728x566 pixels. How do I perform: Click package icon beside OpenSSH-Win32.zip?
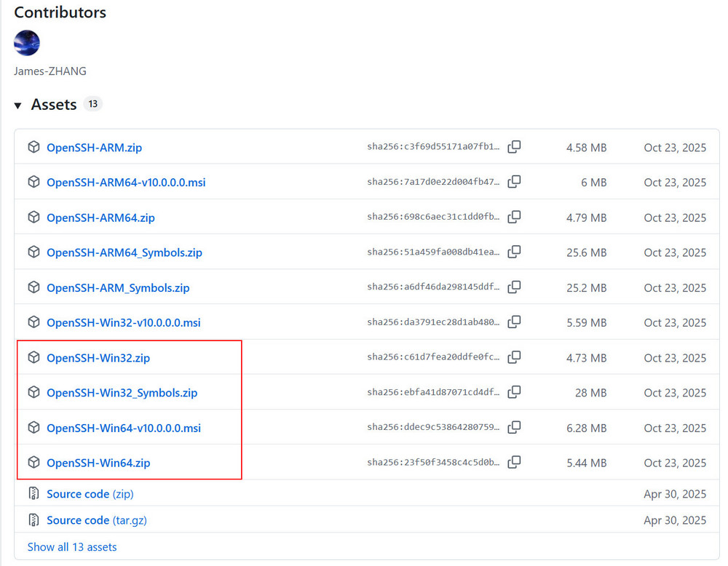33,356
